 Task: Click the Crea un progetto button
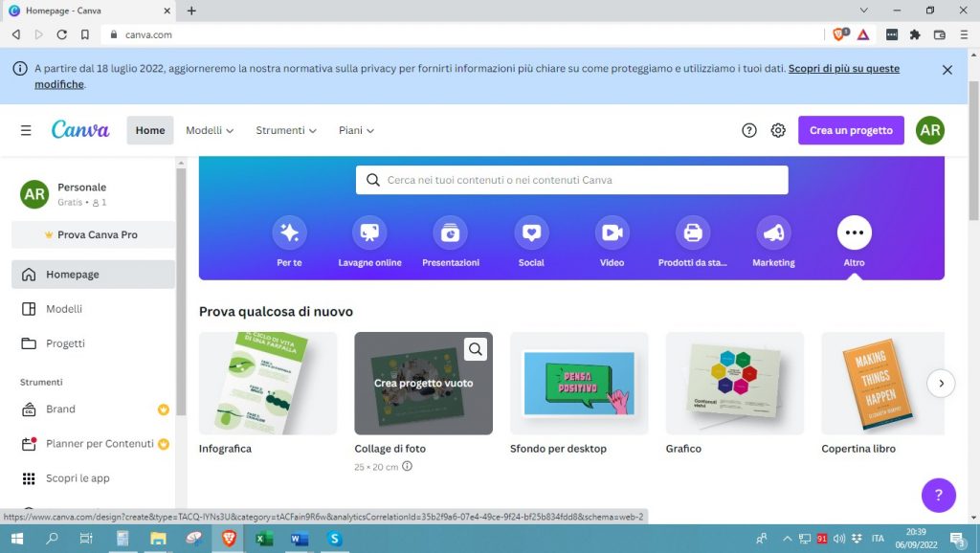[851, 130]
